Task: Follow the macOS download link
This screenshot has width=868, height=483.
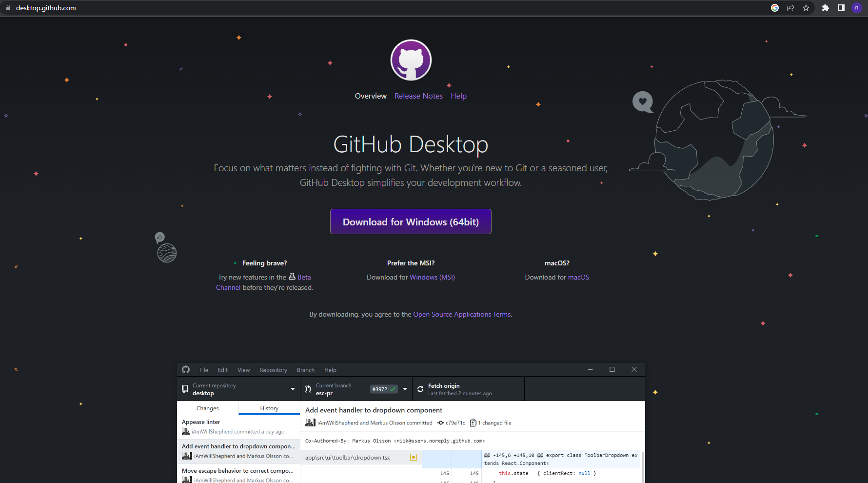Action: [578, 277]
